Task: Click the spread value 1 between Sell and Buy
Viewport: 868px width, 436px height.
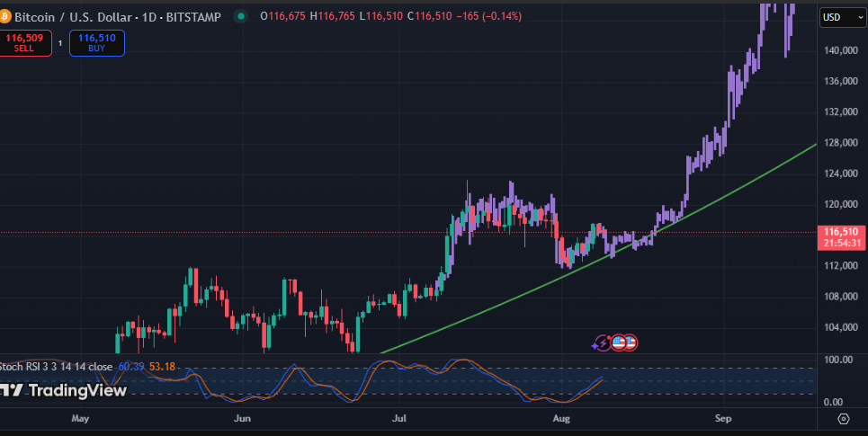Action: (x=60, y=43)
